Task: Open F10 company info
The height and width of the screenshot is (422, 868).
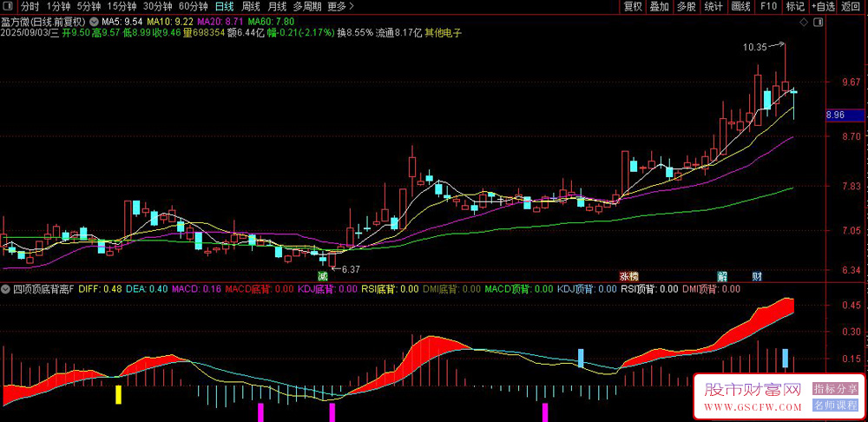Action: tap(768, 7)
